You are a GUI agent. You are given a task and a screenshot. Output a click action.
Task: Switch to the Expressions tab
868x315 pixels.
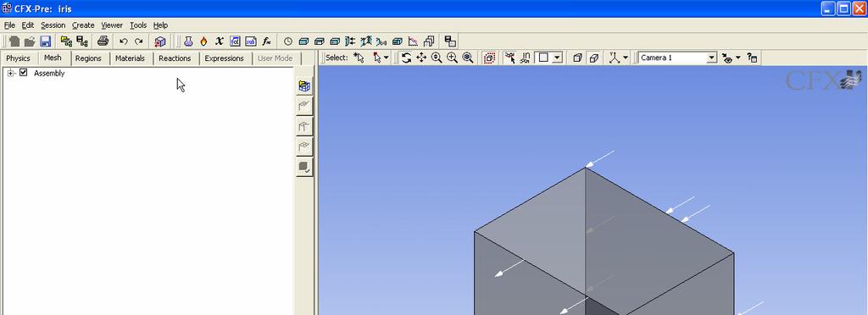click(x=224, y=58)
